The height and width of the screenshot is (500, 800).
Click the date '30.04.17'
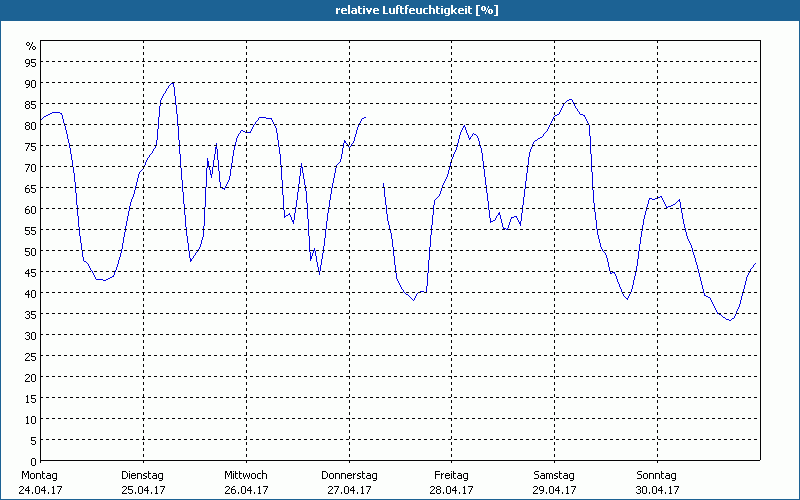[657, 490]
